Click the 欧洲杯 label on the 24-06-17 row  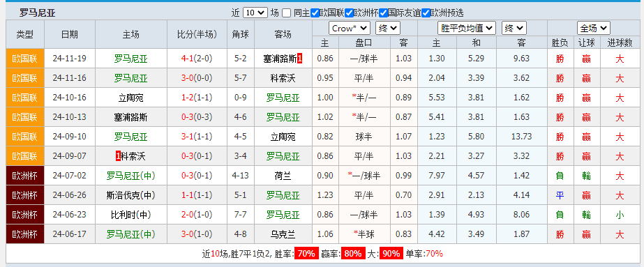pos(24,234)
